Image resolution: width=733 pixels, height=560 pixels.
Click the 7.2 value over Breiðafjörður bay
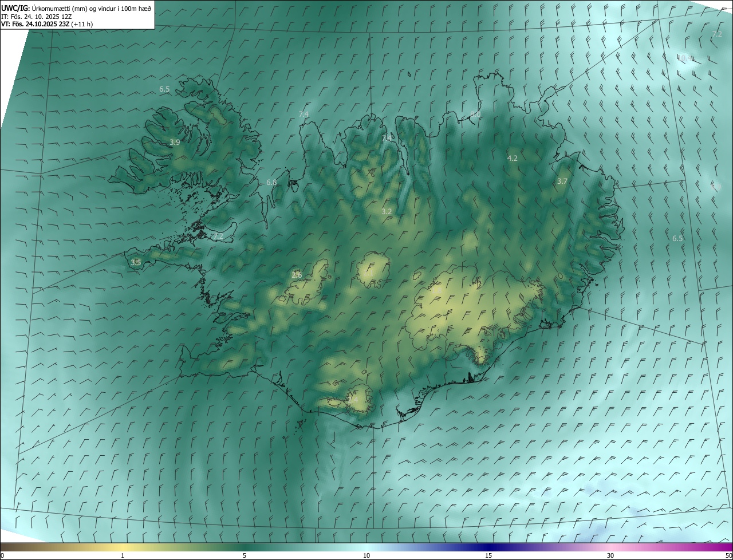(218, 236)
